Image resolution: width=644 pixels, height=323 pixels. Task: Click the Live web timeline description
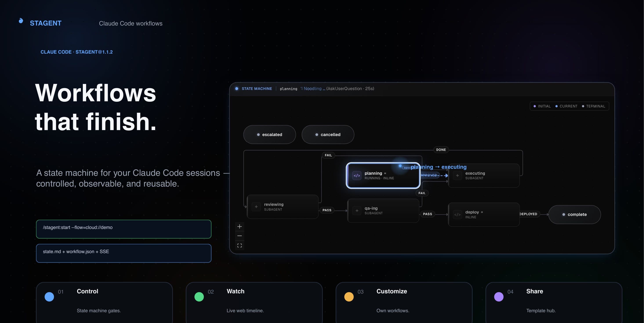245,311
